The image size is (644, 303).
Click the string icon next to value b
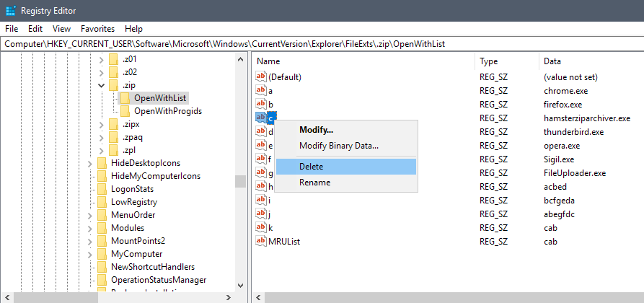coord(261,104)
